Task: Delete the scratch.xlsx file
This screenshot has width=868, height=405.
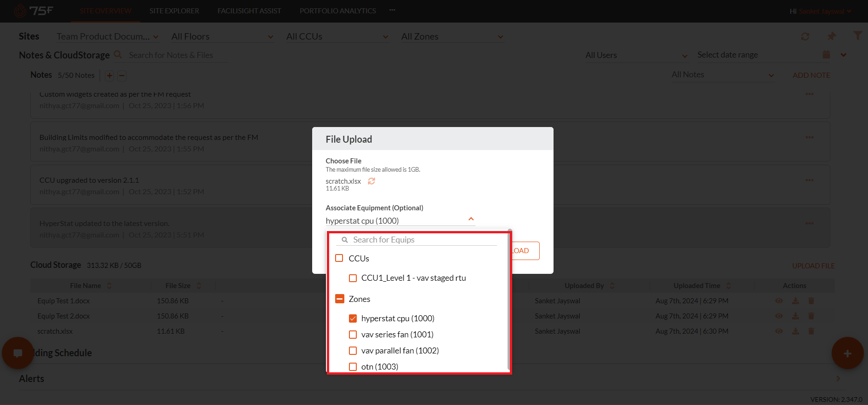Action: [811, 331]
